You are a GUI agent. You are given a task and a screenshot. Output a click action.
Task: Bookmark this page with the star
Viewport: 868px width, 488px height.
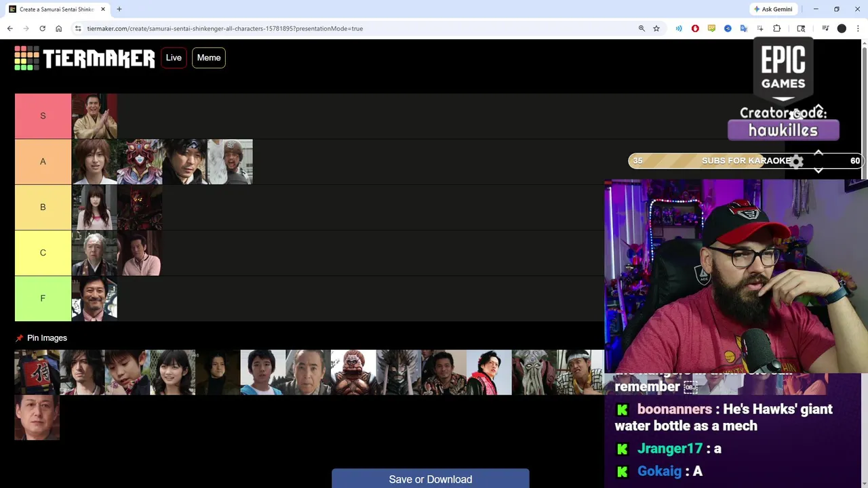click(656, 28)
